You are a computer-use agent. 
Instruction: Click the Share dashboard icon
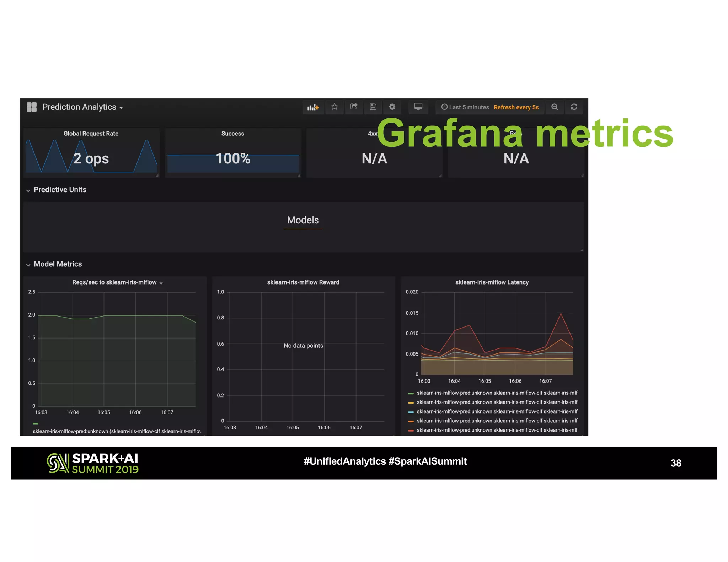coord(354,107)
